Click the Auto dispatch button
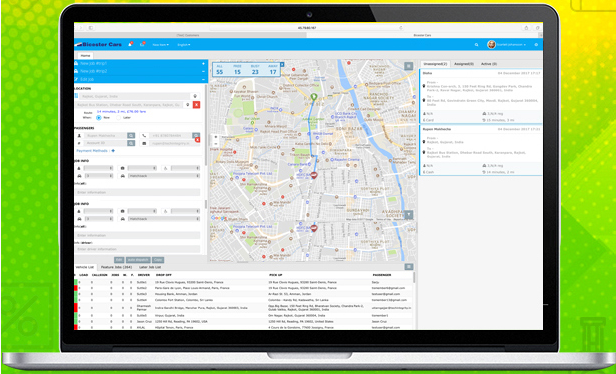 click(x=138, y=260)
